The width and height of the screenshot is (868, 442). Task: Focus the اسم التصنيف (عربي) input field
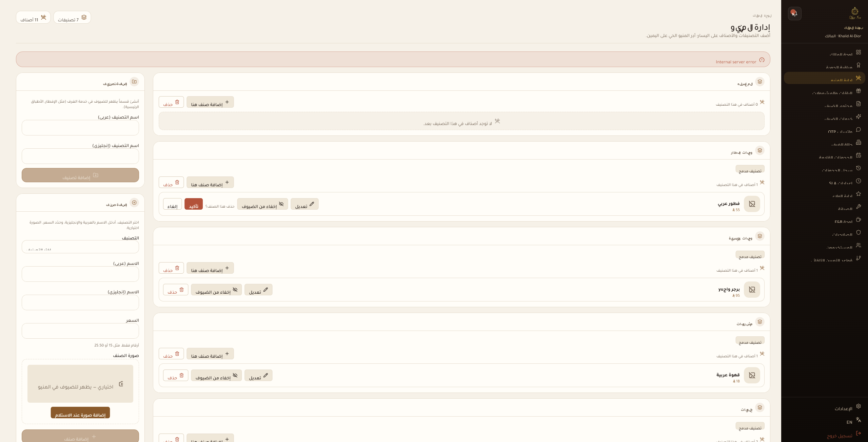coord(80,128)
